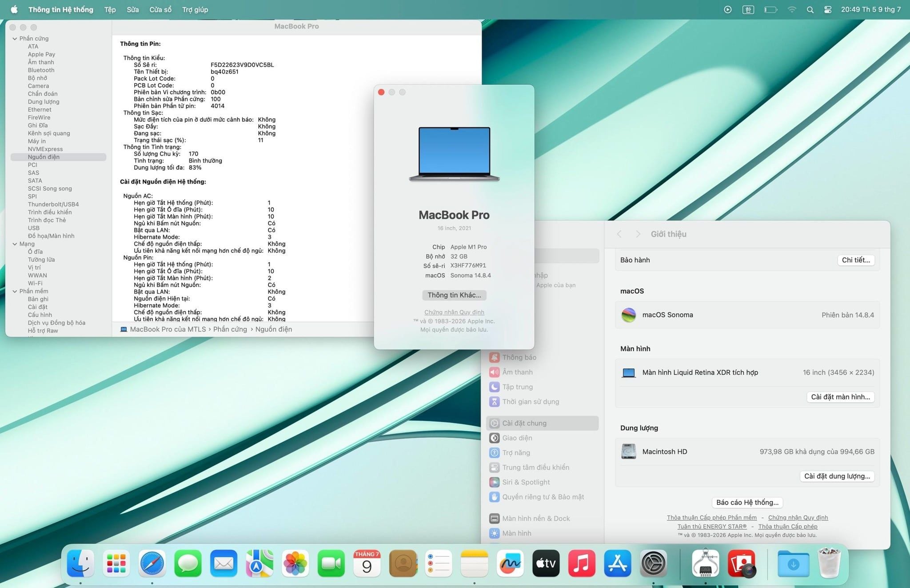Collapse the Phần cứng tree section
This screenshot has width=910, height=588.
[15, 39]
